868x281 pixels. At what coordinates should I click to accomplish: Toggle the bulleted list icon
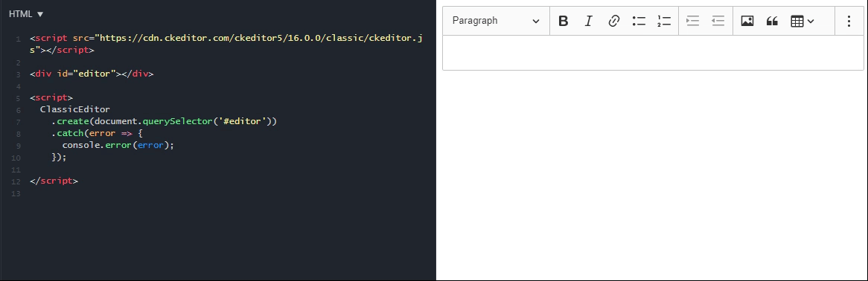point(639,21)
